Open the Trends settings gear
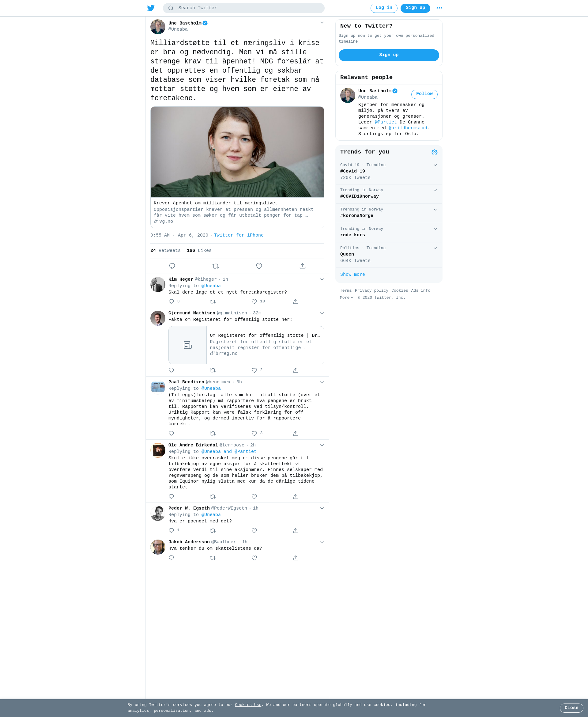The image size is (588, 717). click(x=434, y=153)
